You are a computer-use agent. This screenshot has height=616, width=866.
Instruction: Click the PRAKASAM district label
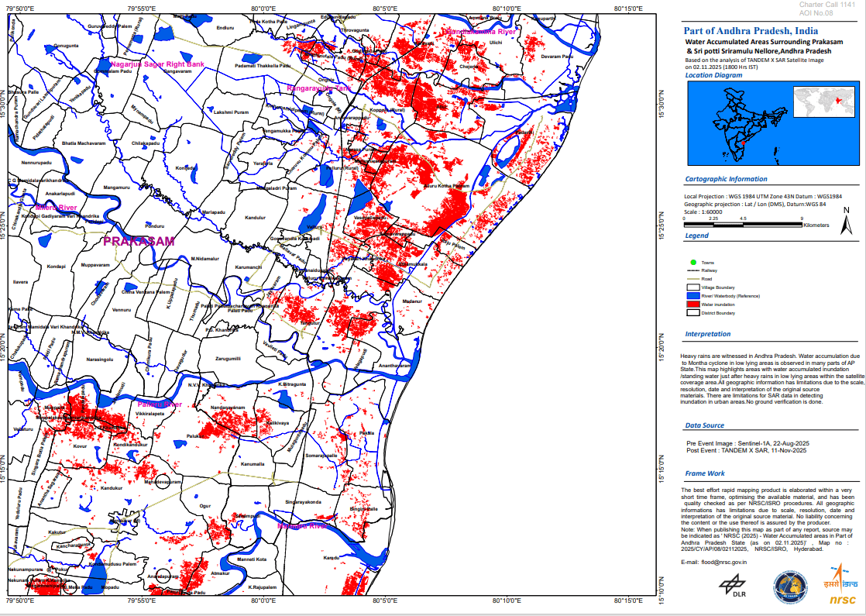139,242
